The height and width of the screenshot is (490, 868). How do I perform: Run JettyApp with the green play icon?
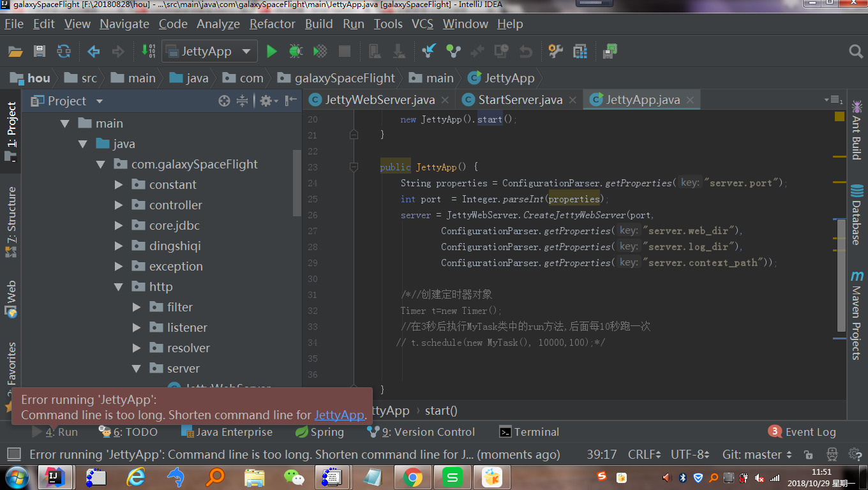(272, 51)
